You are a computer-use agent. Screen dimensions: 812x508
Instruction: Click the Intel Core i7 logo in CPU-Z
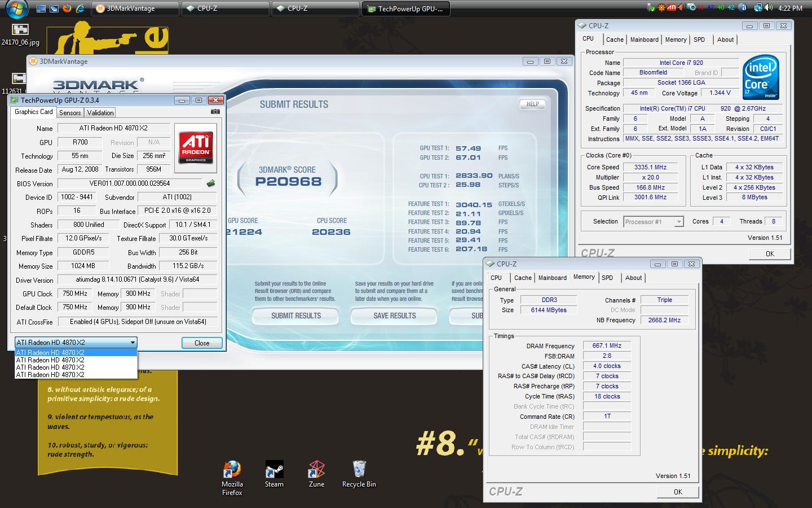point(761,77)
